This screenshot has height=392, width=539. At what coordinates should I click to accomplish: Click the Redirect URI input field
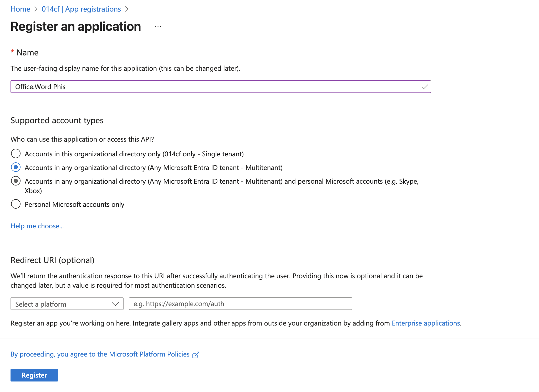[x=240, y=304]
